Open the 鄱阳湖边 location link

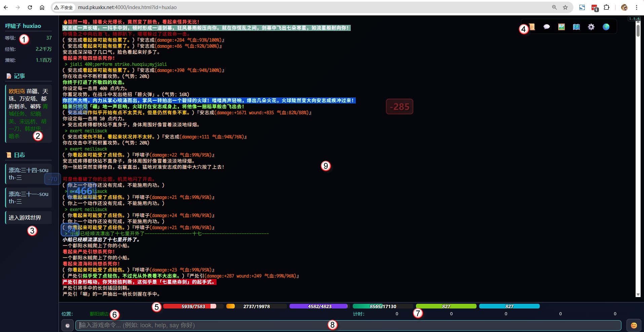click(x=99, y=314)
